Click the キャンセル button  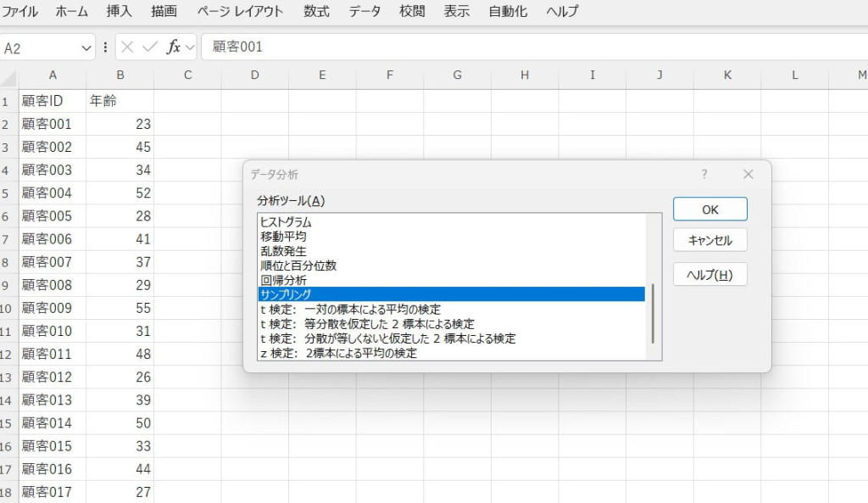click(709, 240)
